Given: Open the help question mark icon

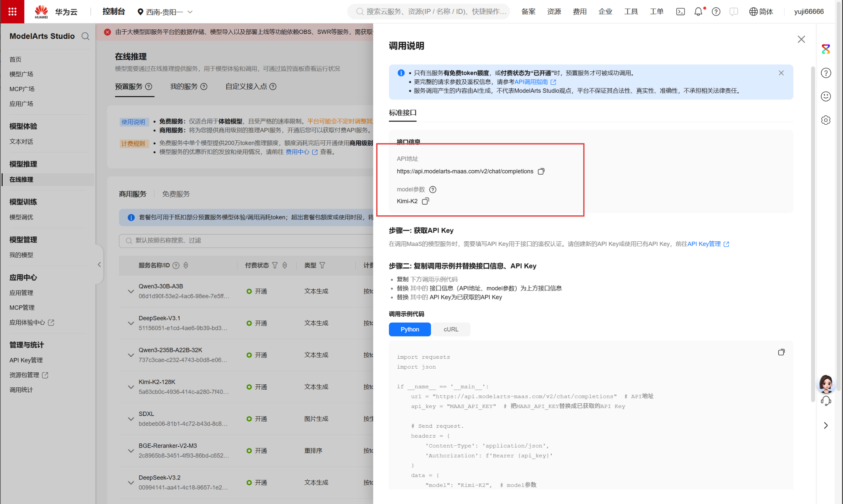Looking at the screenshot, I should point(716,11).
